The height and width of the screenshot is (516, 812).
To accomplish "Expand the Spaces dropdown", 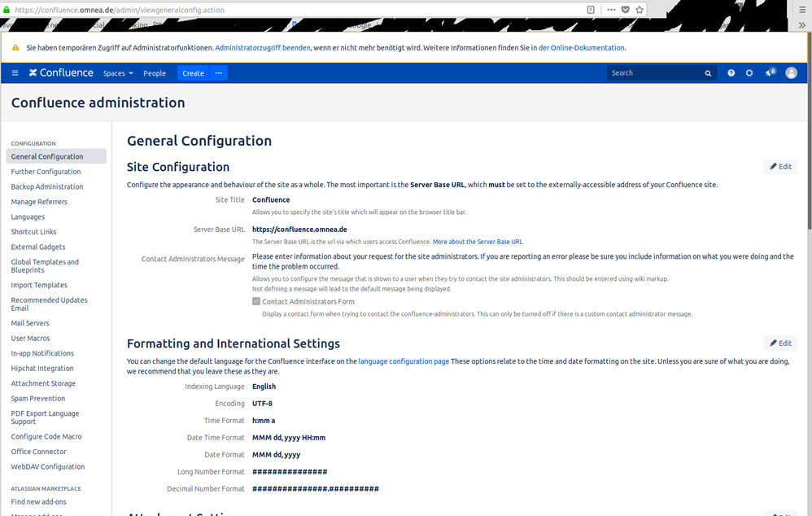I will (x=118, y=73).
